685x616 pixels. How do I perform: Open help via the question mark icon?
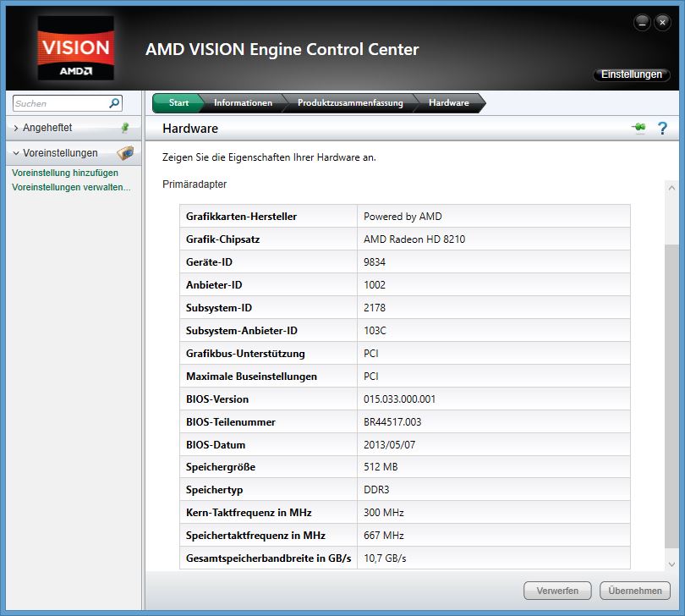coord(662,128)
